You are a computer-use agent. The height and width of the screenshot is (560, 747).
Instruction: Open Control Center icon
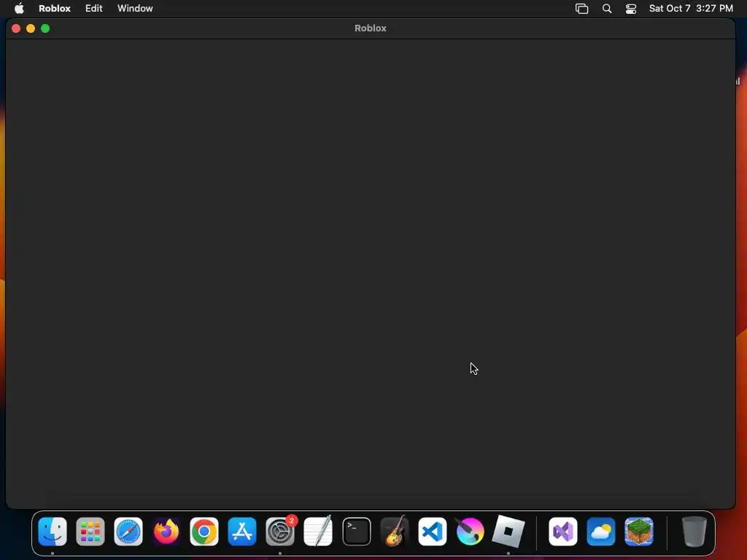(631, 9)
